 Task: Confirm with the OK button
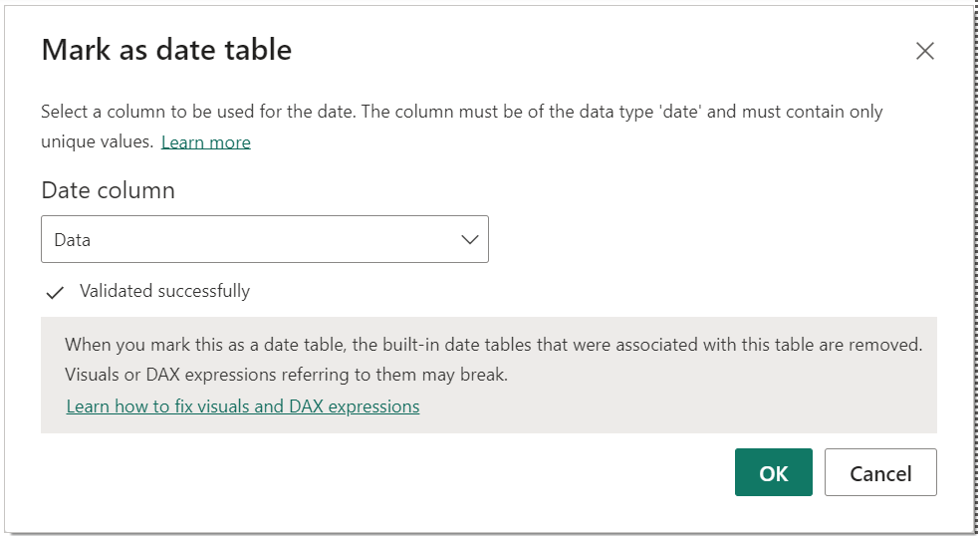tap(774, 472)
